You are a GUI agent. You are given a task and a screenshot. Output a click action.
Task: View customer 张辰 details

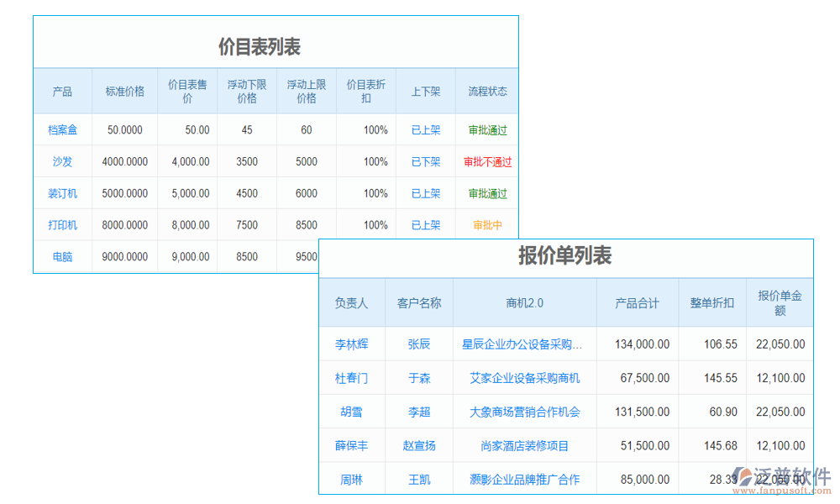[417, 344]
